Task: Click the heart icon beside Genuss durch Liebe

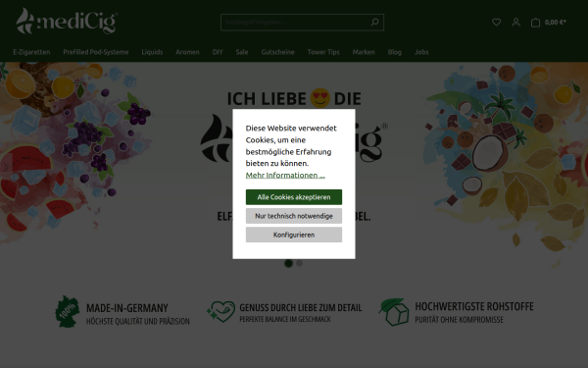Action: pos(220,311)
